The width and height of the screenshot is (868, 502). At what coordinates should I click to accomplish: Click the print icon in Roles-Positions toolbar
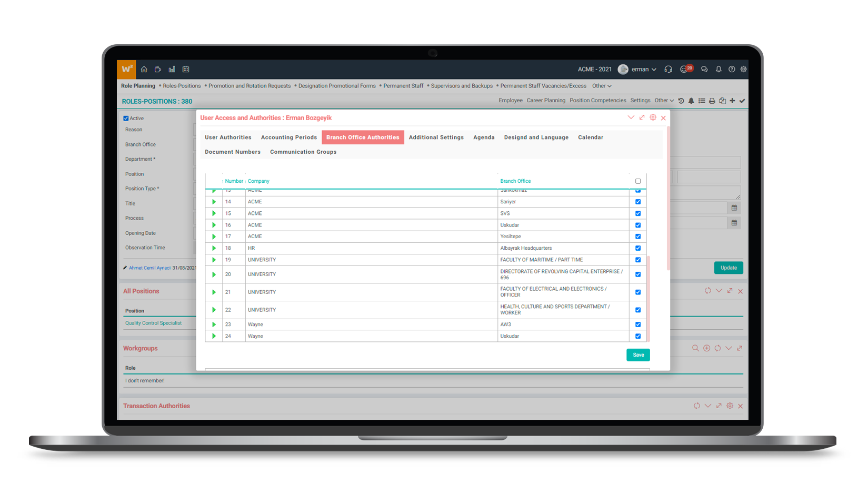(712, 101)
